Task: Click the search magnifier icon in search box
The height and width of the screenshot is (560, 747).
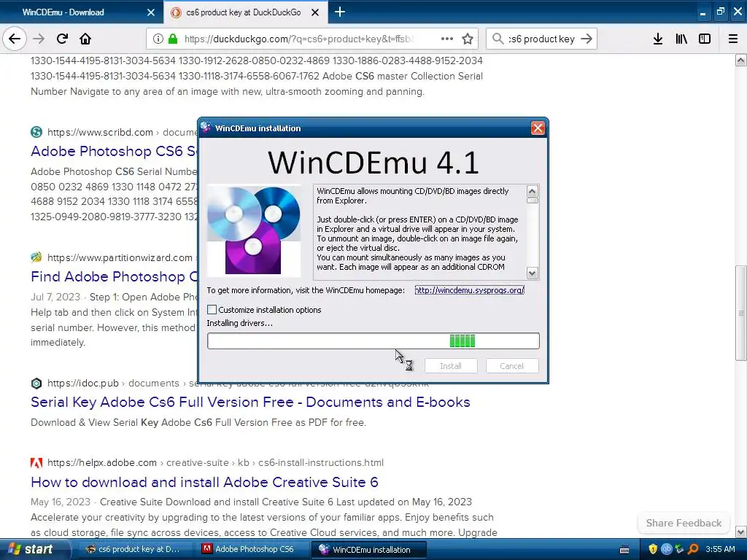Action: (498, 39)
